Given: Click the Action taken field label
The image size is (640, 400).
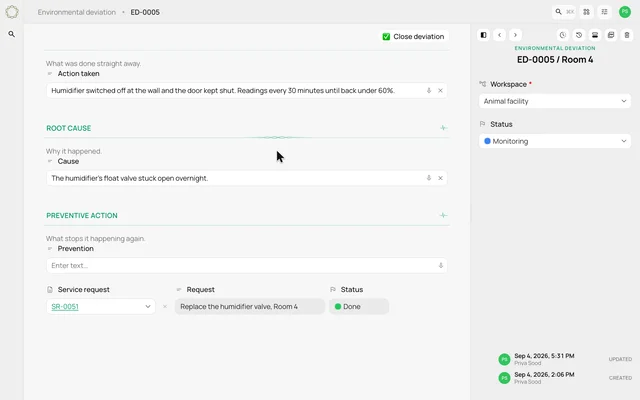Looking at the screenshot, I should 78,73.
